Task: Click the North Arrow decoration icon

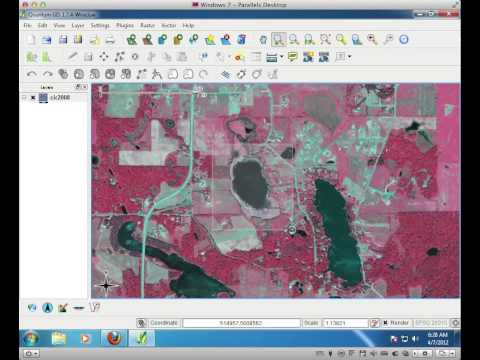Action: (x=48, y=307)
